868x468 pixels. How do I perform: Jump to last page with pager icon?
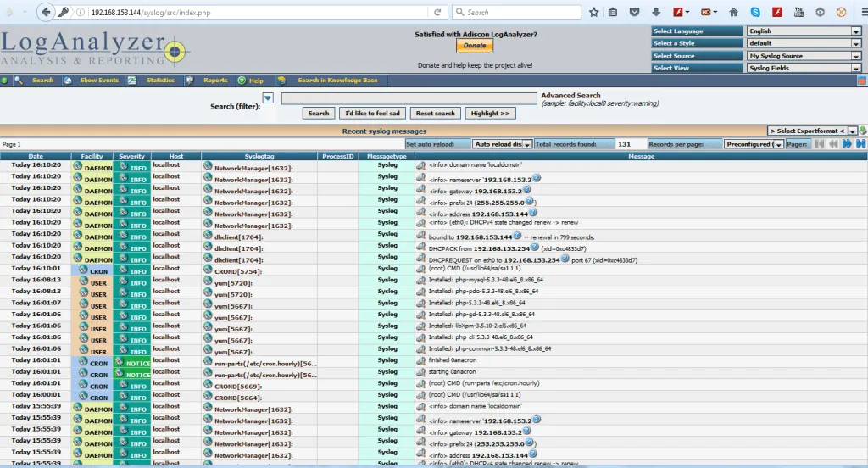click(861, 144)
